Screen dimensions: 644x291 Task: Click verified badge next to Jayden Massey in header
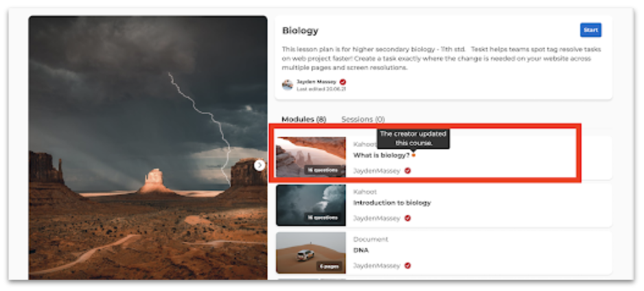point(343,82)
